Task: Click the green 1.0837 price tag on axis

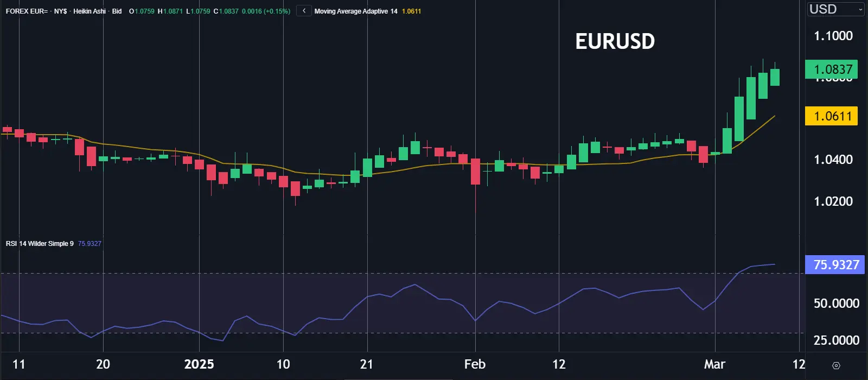Action: (x=831, y=69)
